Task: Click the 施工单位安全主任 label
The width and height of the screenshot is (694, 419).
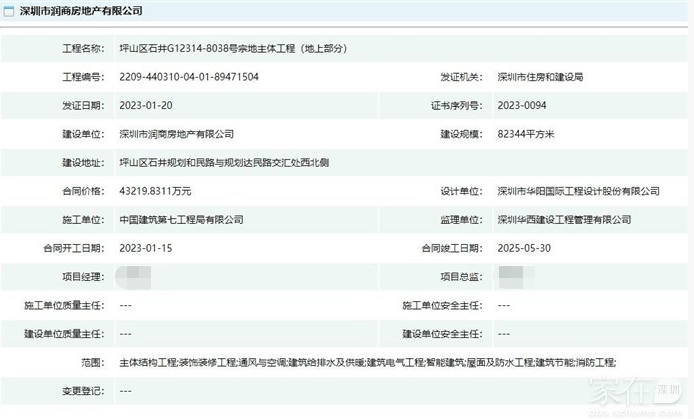Action: click(442, 305)
